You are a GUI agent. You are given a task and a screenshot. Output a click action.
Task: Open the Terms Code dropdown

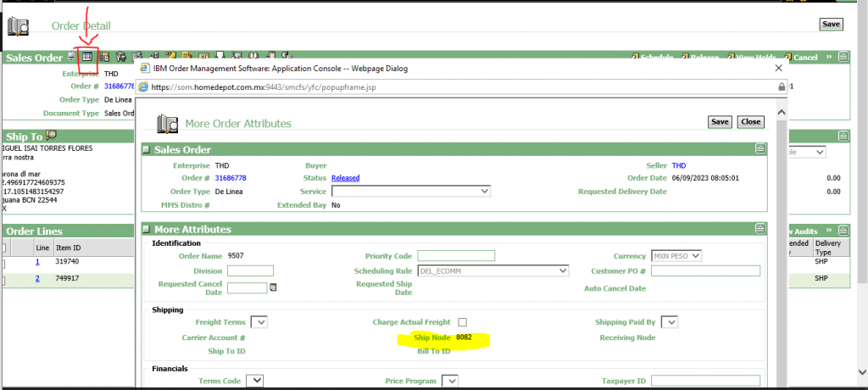(254, 381)
